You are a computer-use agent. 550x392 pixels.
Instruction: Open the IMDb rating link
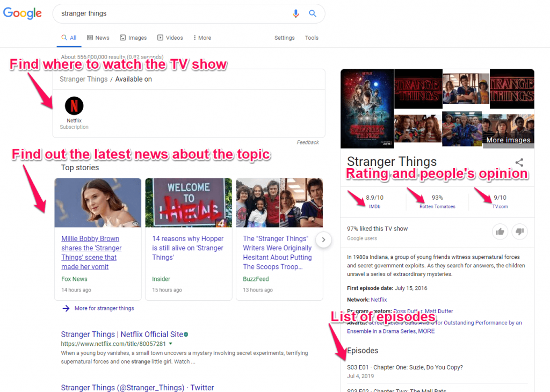tap(374, 207)
